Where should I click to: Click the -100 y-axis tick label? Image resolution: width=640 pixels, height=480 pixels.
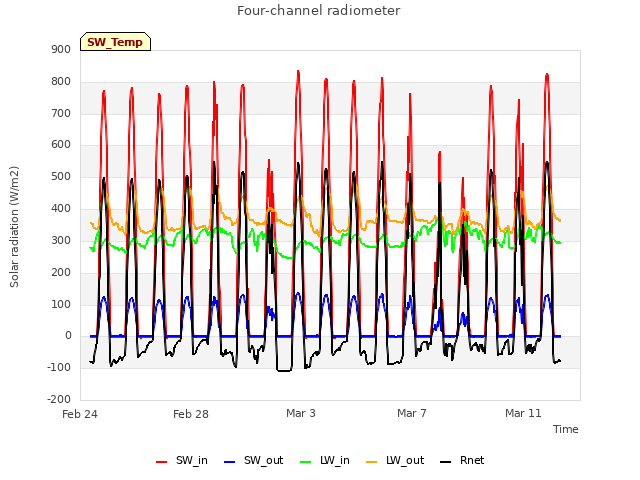(59, 367)
